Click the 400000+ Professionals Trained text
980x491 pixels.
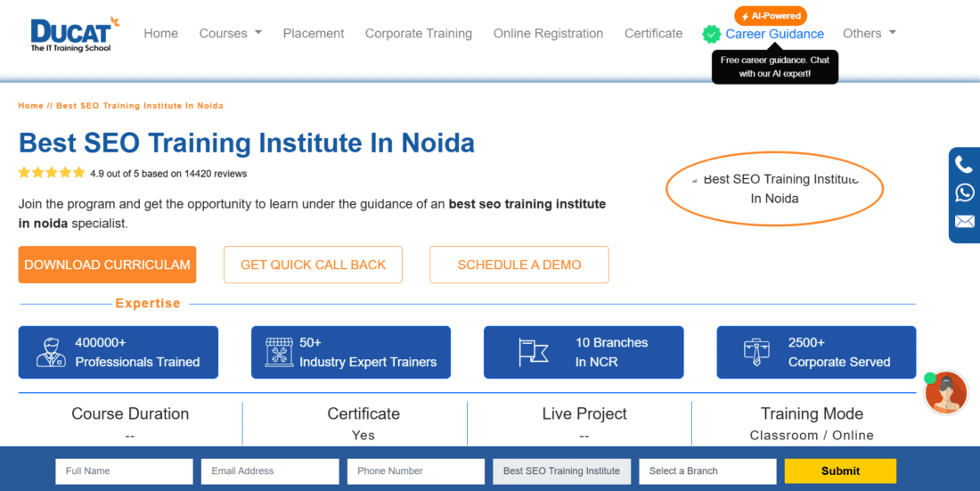click(137, 352)
